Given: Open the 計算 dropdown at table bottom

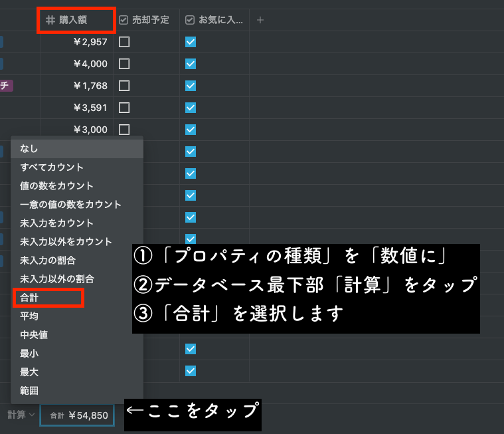Looking at the screenshot, I should (x=21, y=415).
